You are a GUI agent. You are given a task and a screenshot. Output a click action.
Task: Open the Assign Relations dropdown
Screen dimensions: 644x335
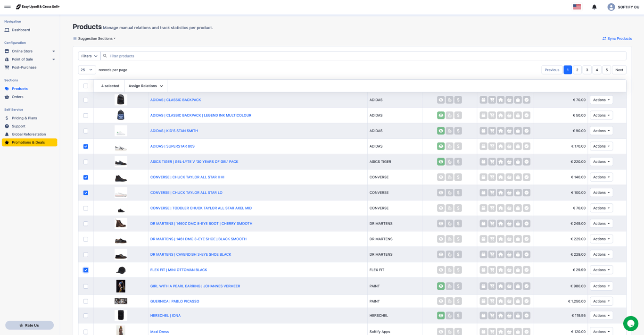click(x=146, y=86)
